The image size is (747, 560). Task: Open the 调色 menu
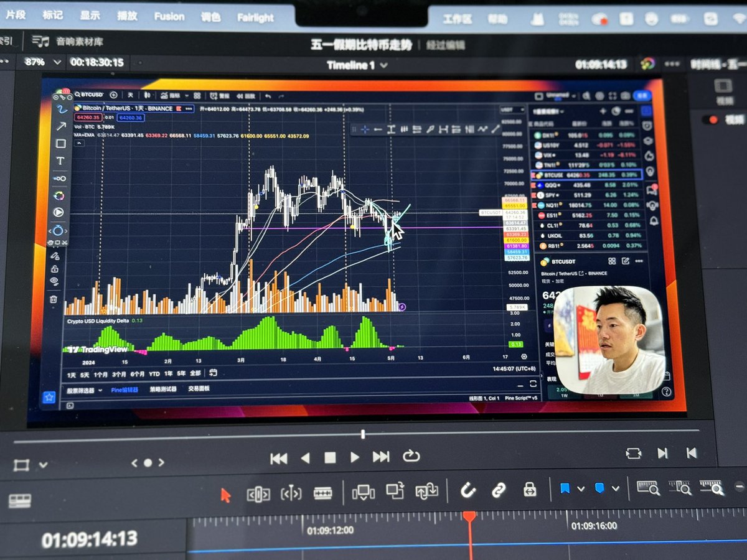(x=210, y=17)
